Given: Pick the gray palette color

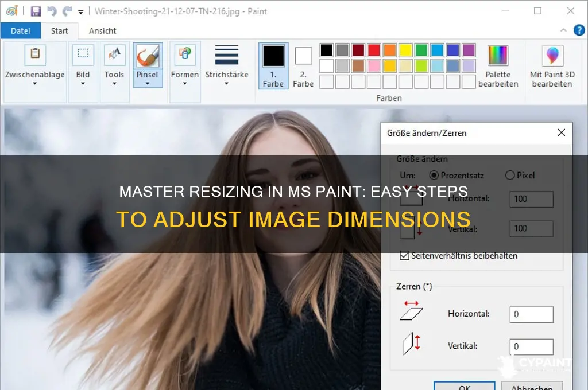Looking at the screenshot, I should (x=342, y=50).
